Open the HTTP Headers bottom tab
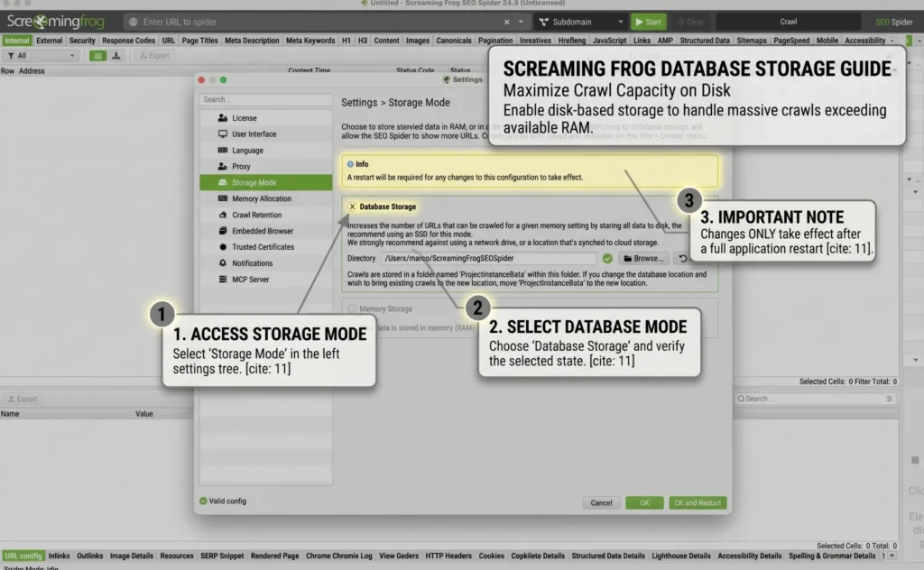This screenshot has width=924, height=570. coord(448,556)
